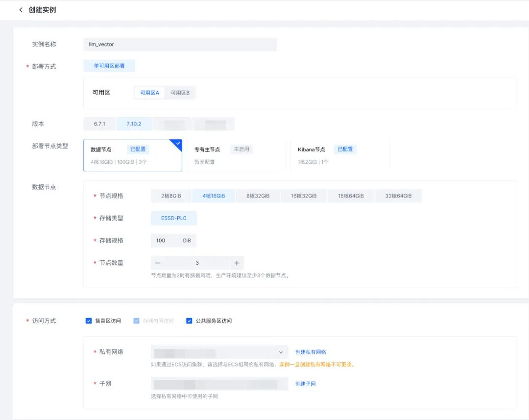
Task: Choose version 6.7.1
Action: click(99, 124)
